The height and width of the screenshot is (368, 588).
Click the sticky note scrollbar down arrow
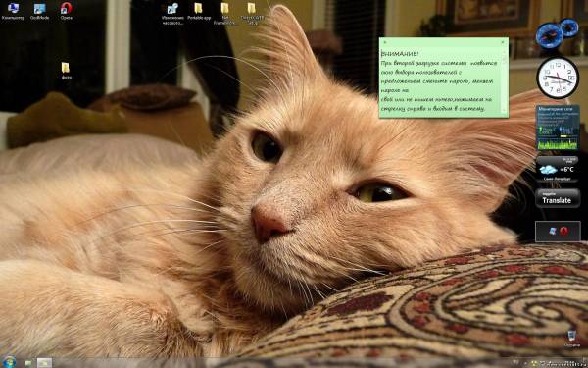tap(504, 110)
